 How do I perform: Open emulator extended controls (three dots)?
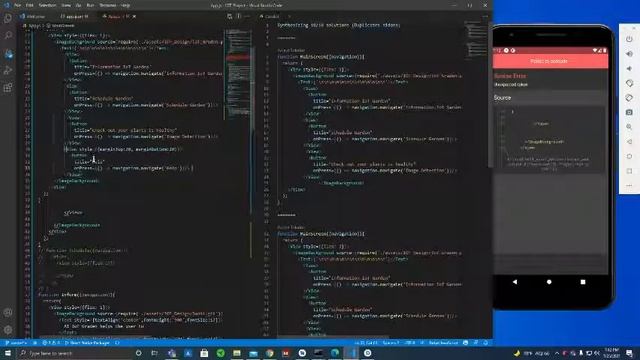coord(629,186)
